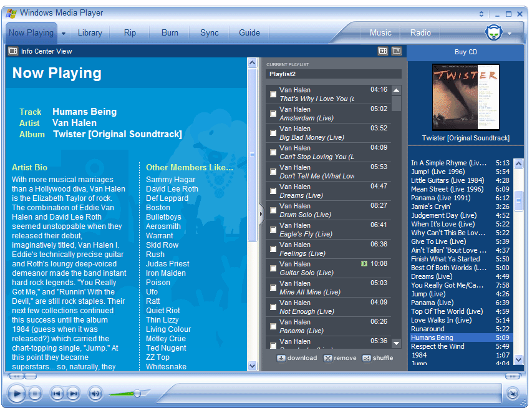Check the Can't Stop Loving You checkbox
532x413 pixels.
[x=273, y=152]
